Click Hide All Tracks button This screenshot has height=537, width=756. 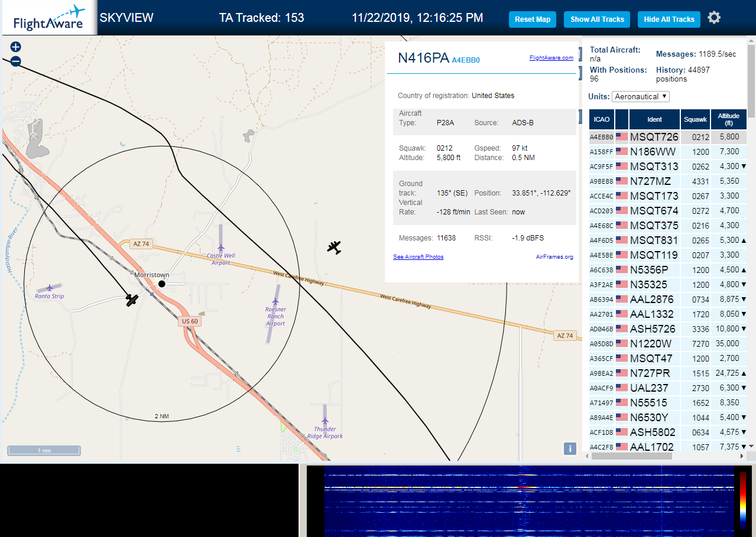(669, 19)
